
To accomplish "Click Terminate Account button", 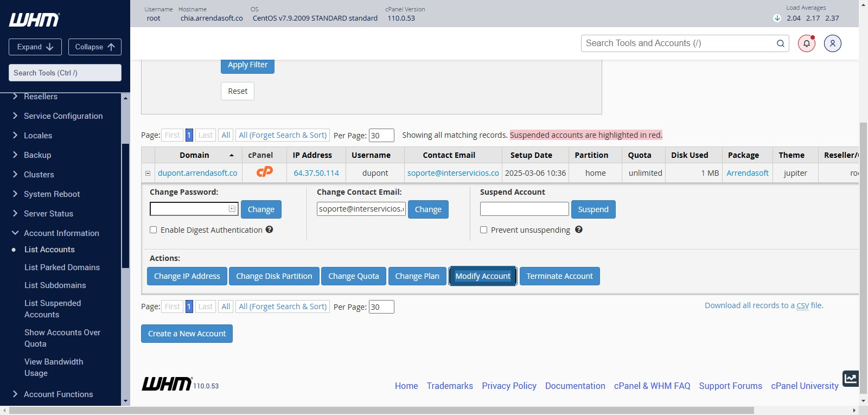I will [x=560, y=276].
